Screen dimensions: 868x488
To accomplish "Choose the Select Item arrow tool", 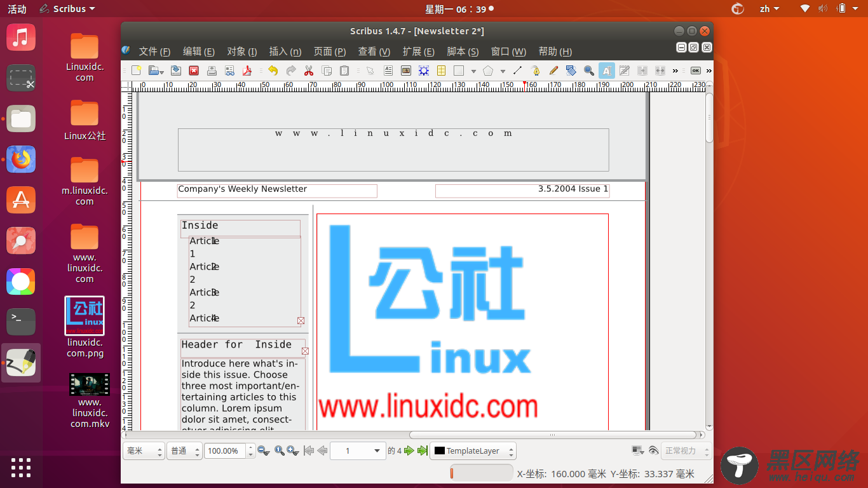I will pyautogui.click(x=370, y=71).
